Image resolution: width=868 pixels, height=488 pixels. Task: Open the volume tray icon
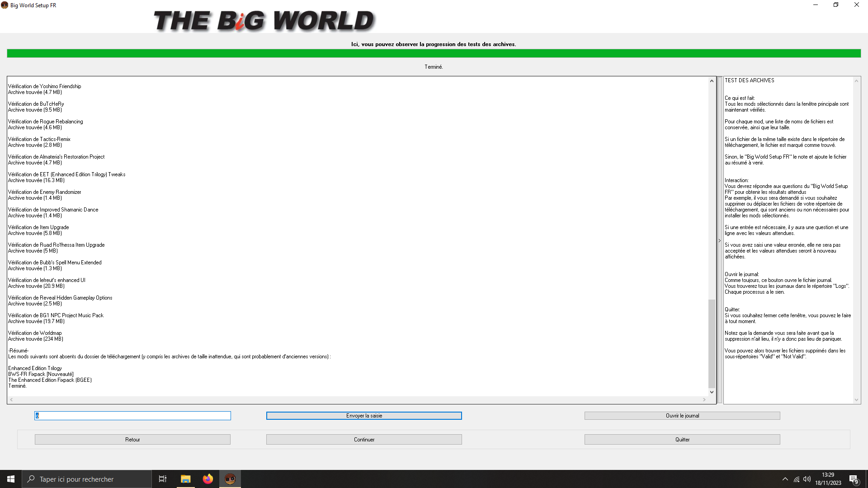click(x=807, y=479)
